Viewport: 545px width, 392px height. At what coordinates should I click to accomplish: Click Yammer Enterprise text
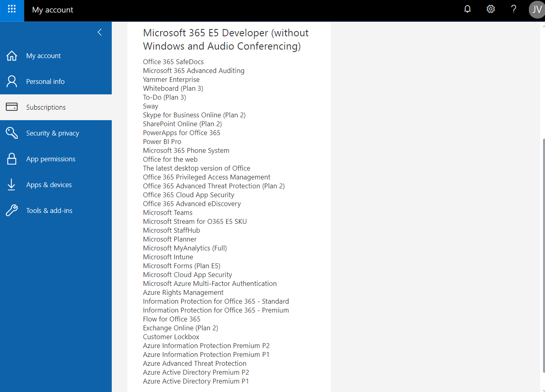pyautogui.click(x=171, y=79)
